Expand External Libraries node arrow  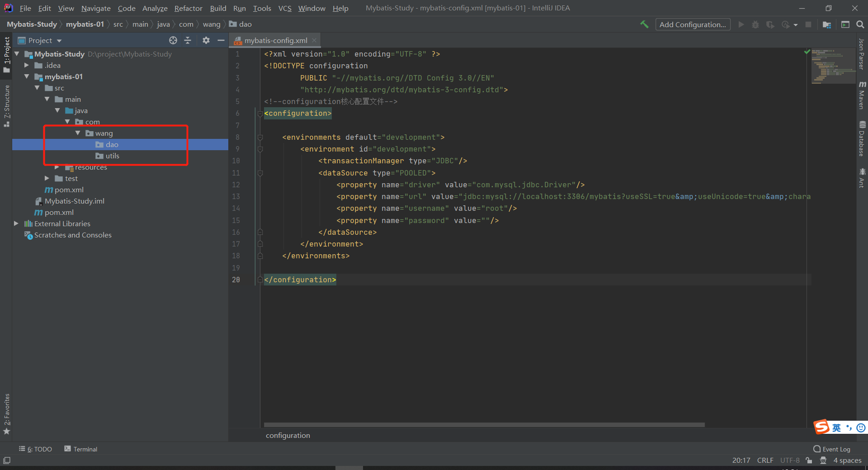[17, 223]
